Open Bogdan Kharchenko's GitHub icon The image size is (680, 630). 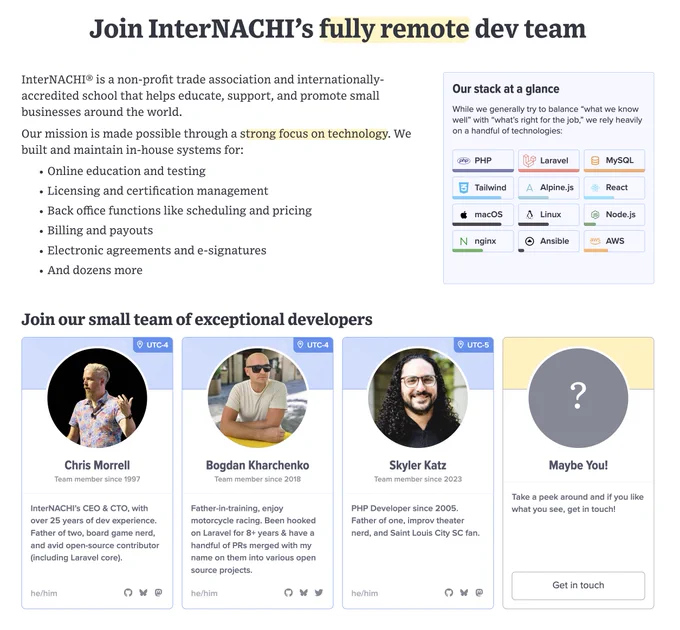click(288, 593)
